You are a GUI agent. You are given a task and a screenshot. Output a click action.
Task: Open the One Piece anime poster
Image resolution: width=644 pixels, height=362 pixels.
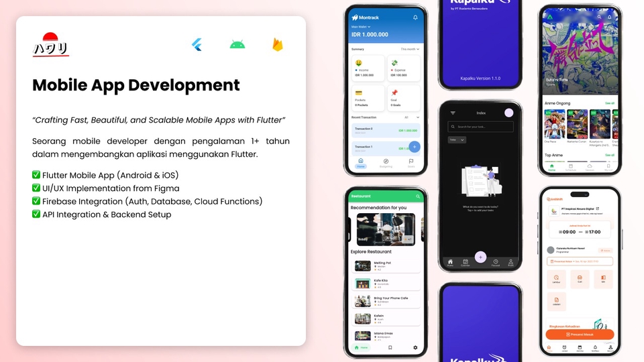pos(555,124)
